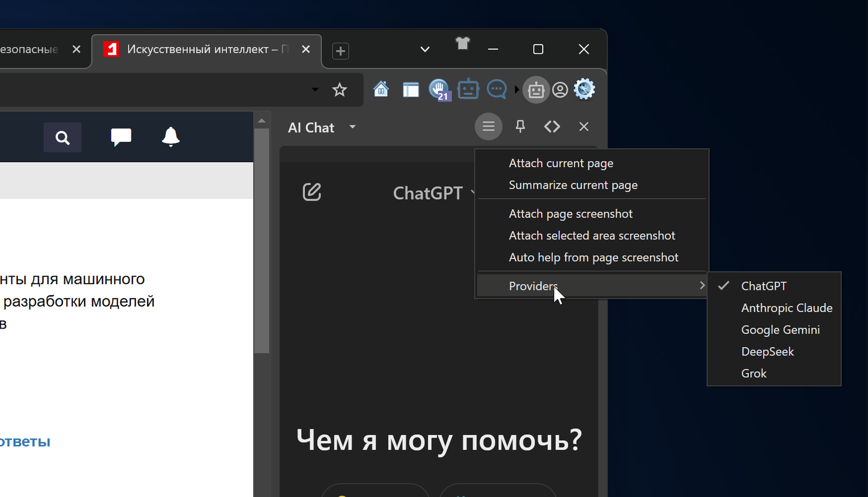Click the page scrollbar up arrow
The height and width of the screenshot is (497, 868).
tap(262, 121)
